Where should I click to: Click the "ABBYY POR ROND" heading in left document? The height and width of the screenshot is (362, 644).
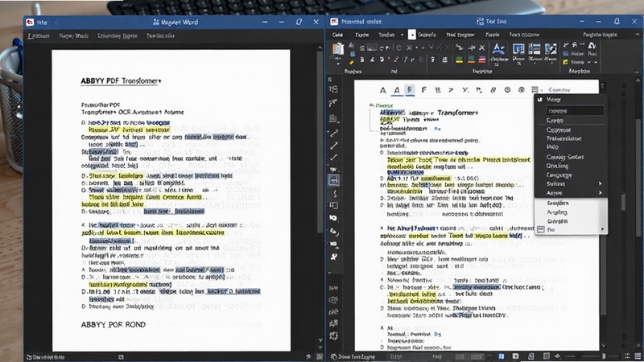click(x=113, y=324)
